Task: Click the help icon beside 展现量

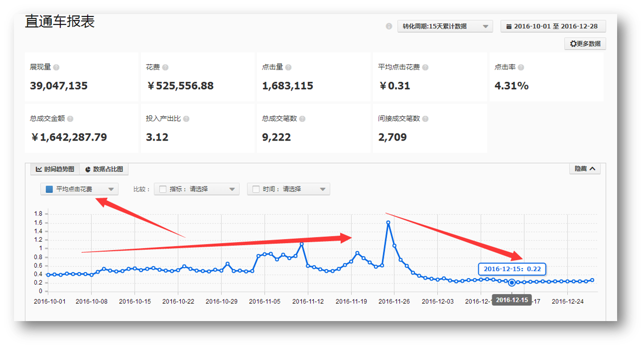Action: click(x=56, y=67)
